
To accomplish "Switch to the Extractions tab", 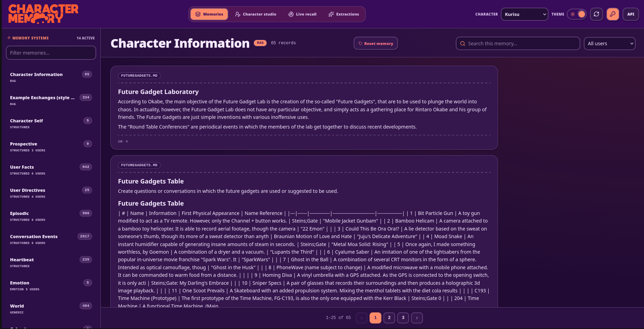I will (x=344, y=14).
